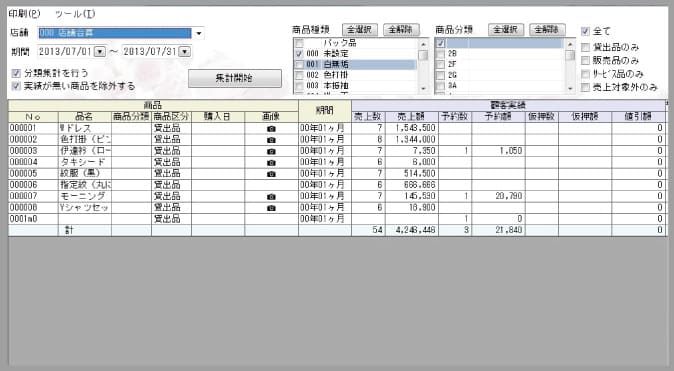The height and width of the screenshot is (371, 674).
Task: Enable the 貸出品のみ filter
Action: (585, 47)
